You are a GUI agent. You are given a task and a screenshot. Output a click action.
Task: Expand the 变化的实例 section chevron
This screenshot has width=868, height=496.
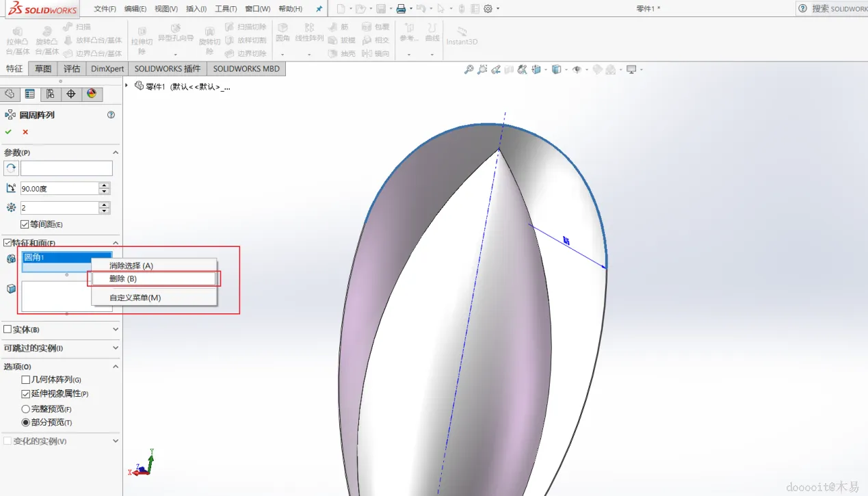point(116,441)
